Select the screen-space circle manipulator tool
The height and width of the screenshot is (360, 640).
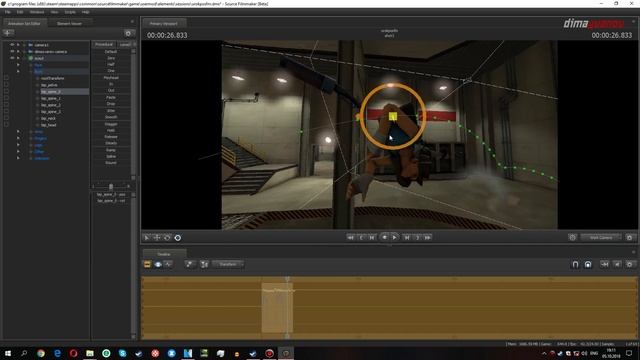tap(178, 238)
